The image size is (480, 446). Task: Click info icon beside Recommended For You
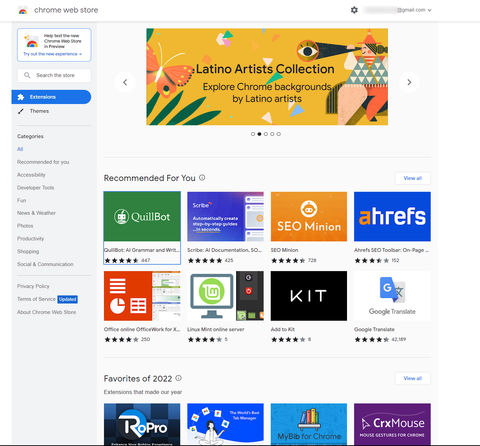[202, 178]
